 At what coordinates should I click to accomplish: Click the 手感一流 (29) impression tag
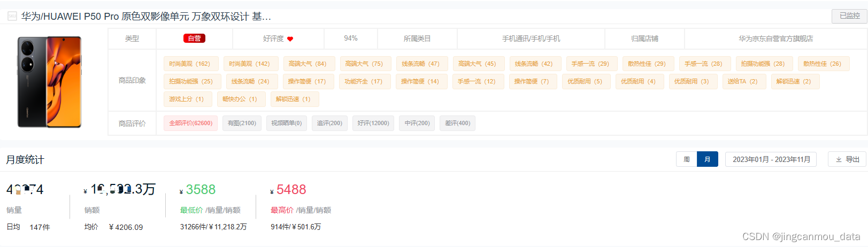click(592, 64)
